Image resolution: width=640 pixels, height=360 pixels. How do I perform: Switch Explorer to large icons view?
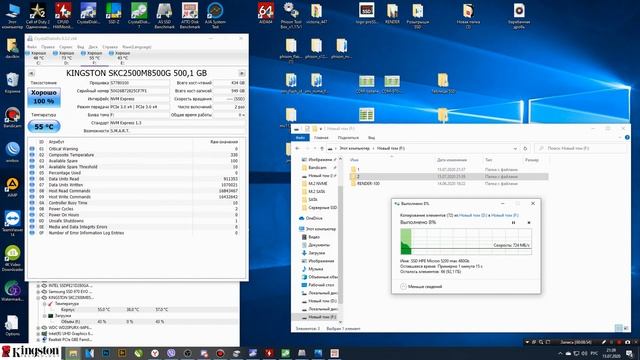(x=626, y=328)
